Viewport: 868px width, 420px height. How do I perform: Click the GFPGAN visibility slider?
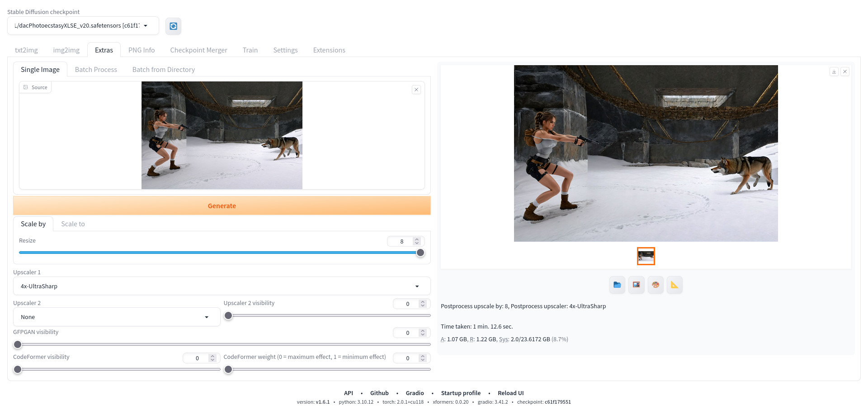point(222,344)
